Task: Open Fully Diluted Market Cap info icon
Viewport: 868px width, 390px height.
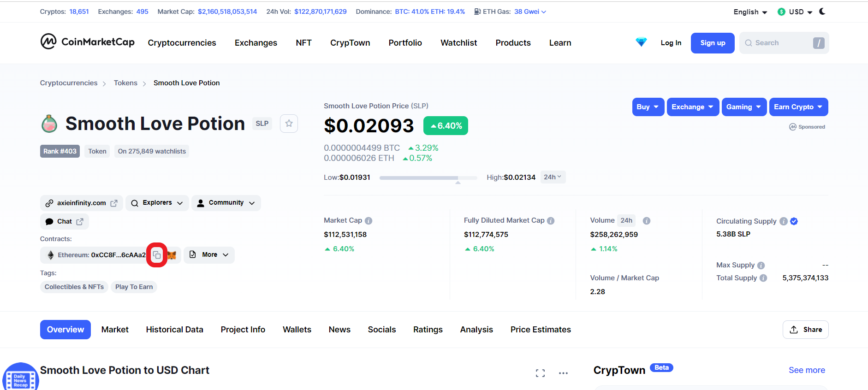Action: click(551, 221)
